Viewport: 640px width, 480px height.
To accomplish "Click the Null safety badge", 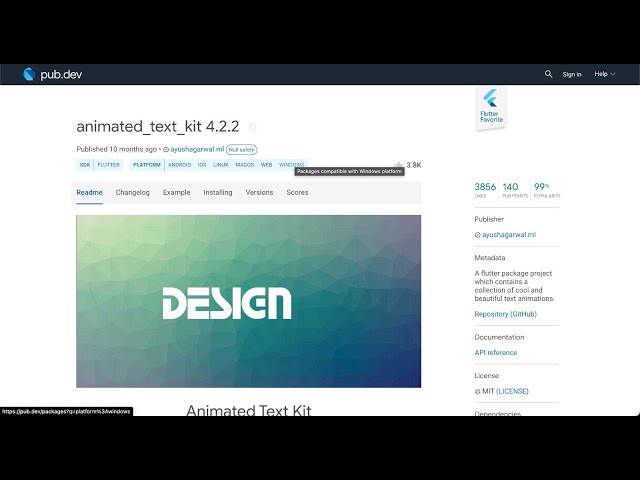I will tap(241, 150).
